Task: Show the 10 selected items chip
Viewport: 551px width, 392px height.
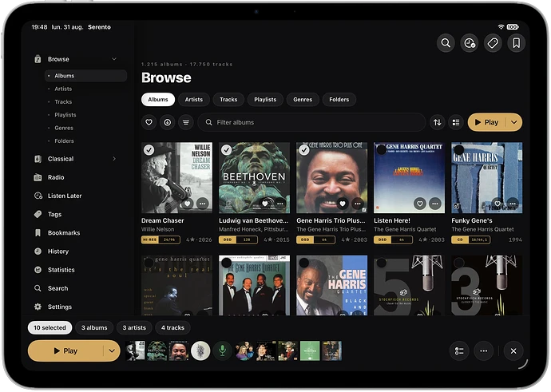Action: tap(50, 327)
